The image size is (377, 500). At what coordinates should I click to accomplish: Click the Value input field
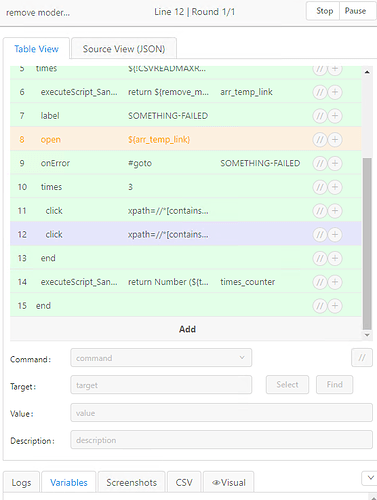click(221, 413)
